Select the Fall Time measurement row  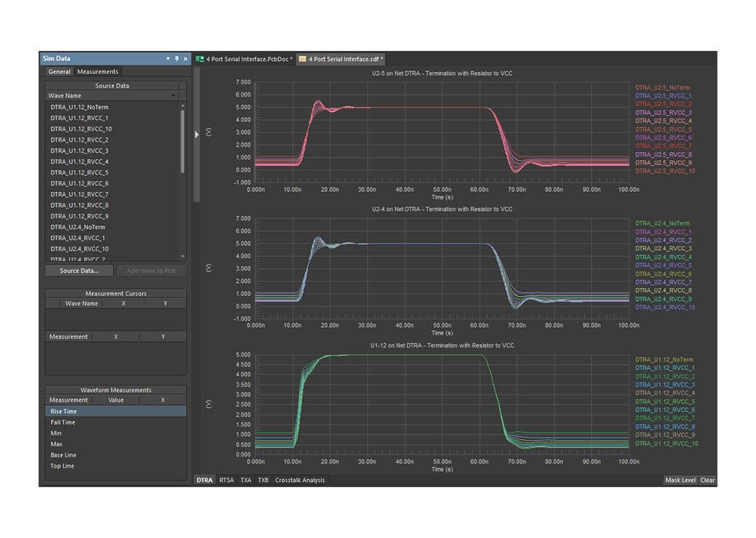pyautogui.click(x=63, y=422)
